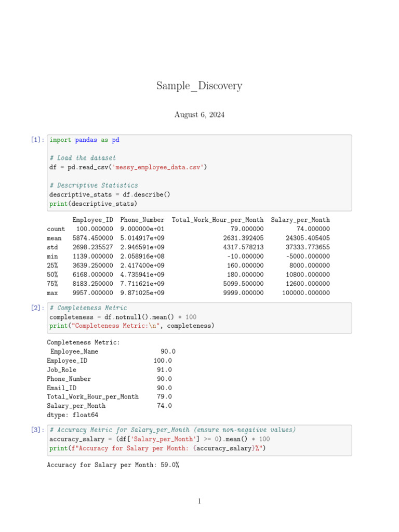The width and height of the screenshot is (399, 532).
Task: Click the Phone_Number column header in stats table
Action: (x=142, y=220)
